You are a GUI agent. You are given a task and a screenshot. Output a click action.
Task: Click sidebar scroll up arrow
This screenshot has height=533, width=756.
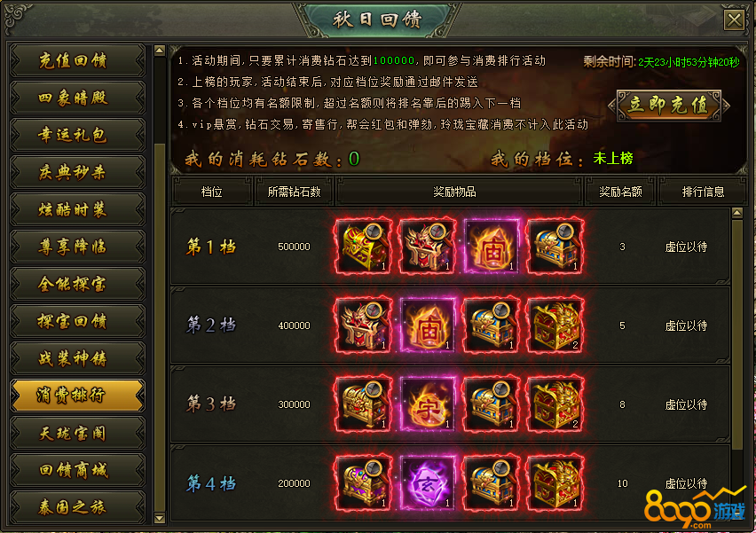click(160, 51)
